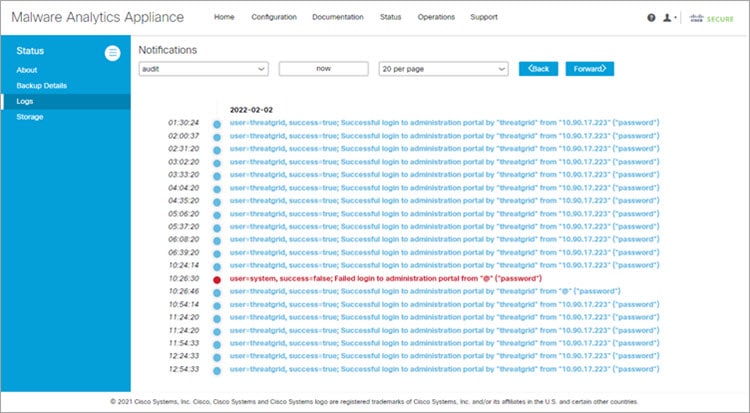Select About in the sidebar

(27, 70)
